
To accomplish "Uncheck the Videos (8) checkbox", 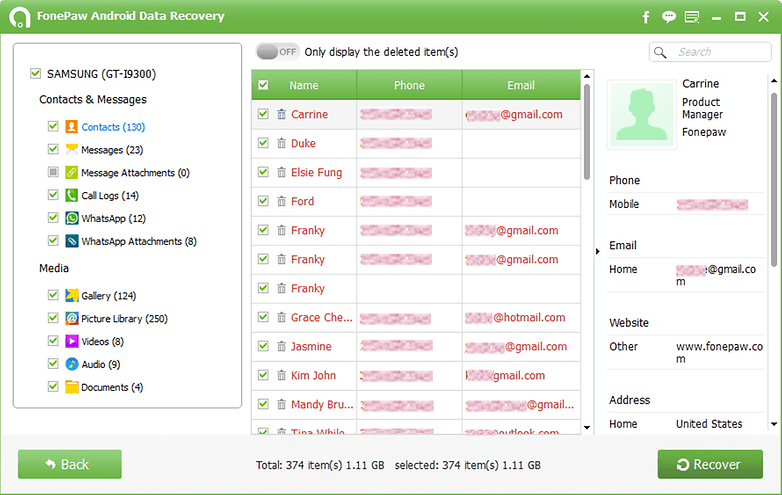I will 53,341.
